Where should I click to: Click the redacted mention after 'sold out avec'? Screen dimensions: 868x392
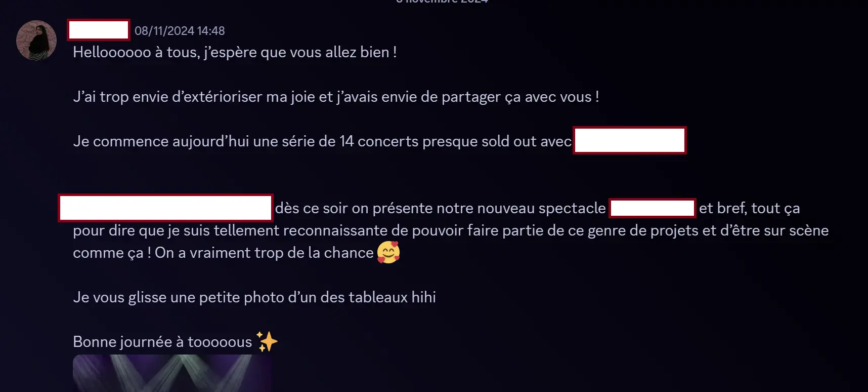[x=629, y=140]
